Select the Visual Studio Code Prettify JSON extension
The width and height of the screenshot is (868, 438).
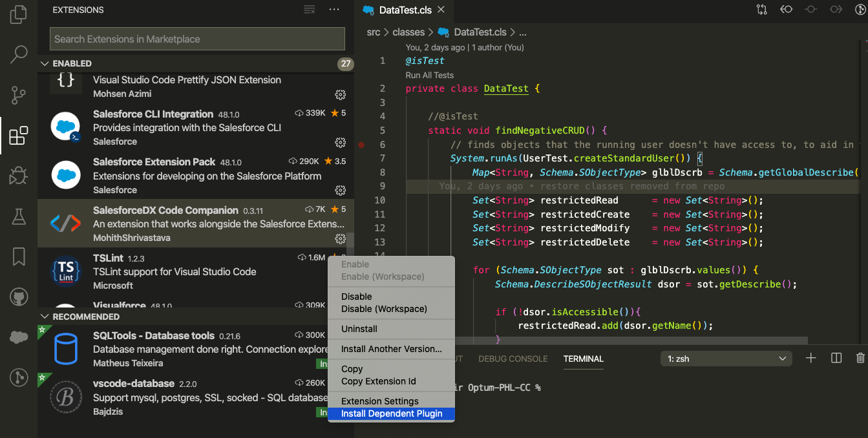click(x=195, y=87)
